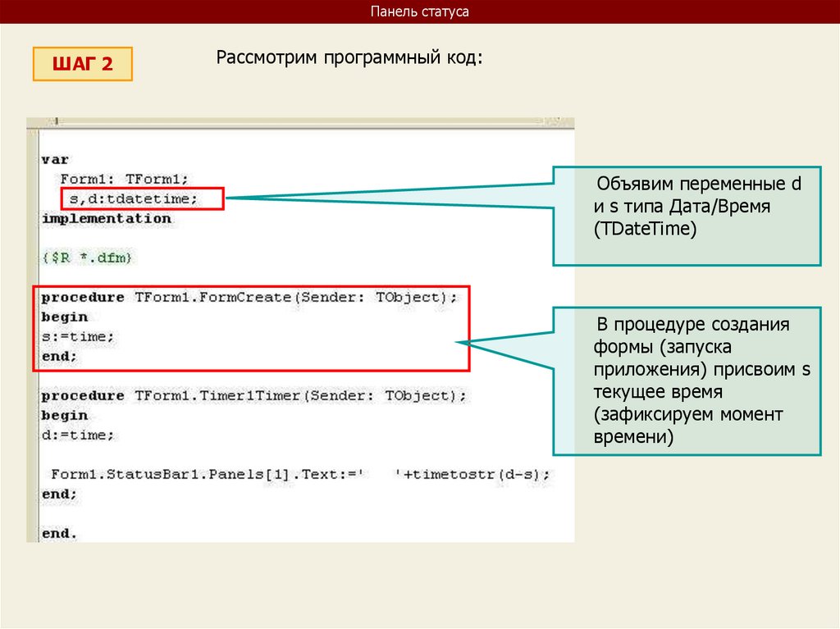Click the Рассмотрим программный код heading

pos(349,57)
